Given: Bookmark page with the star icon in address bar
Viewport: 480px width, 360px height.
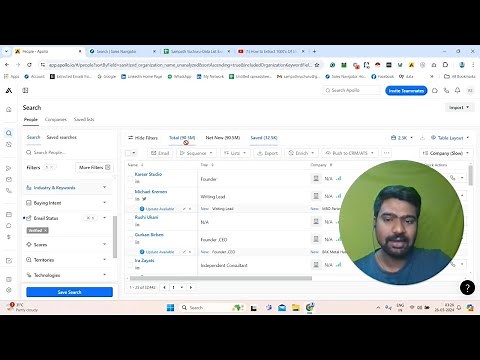Looking at the screenshot, I should pos(317,65).
